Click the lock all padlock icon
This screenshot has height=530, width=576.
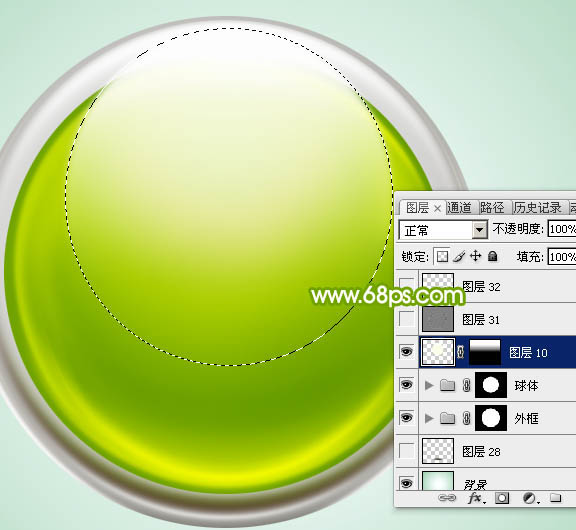point(493,256)
